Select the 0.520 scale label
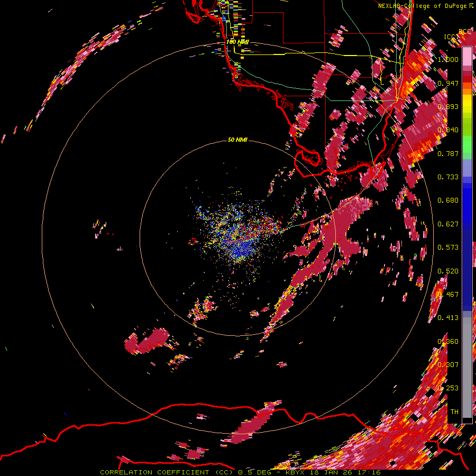The height and width of the screenshot is (476, 476). pyautogui.click(x=448, y=271)
